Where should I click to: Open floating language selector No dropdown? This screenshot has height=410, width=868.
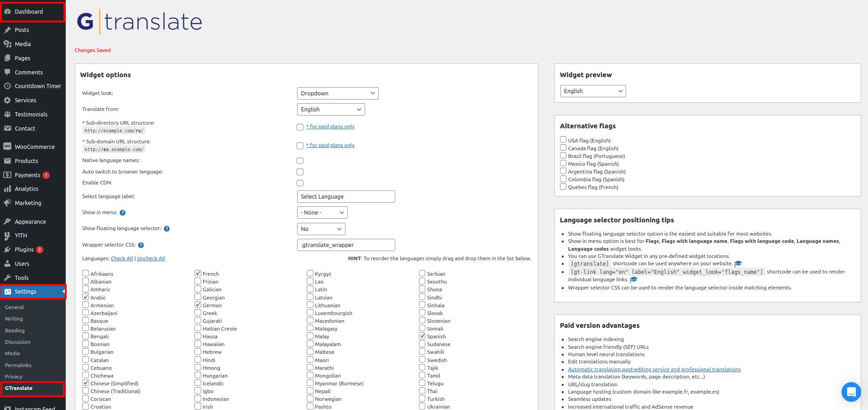pos(321,229)
